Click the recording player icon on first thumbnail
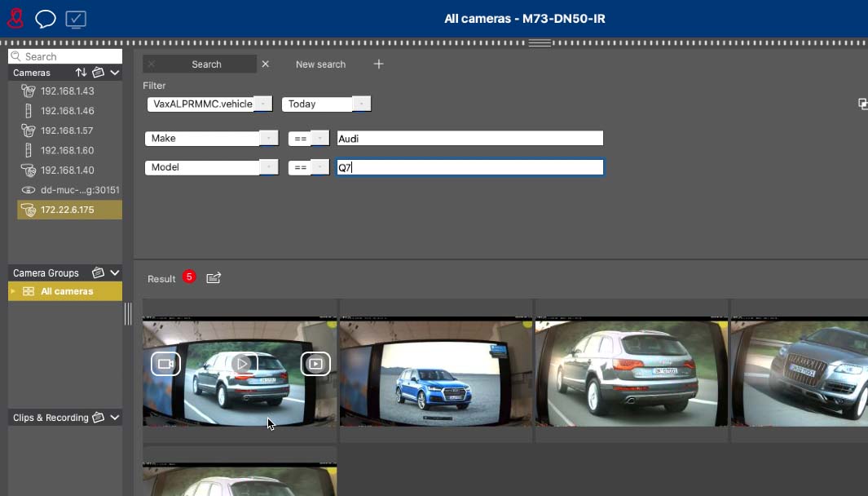868x496 pixels. pyautogui.click(x=315, y=364)
